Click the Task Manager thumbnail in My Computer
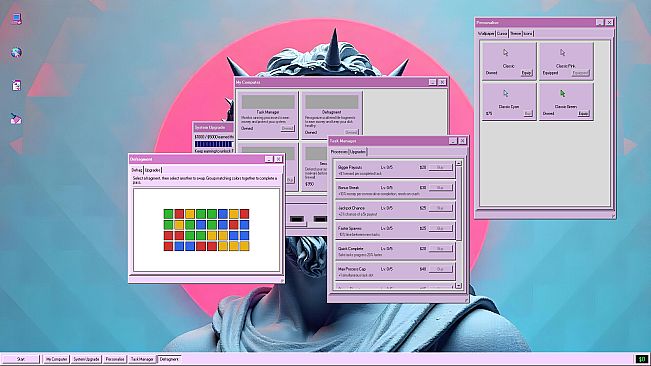Viewport: 651px width, 366px height. pos(268,102)
